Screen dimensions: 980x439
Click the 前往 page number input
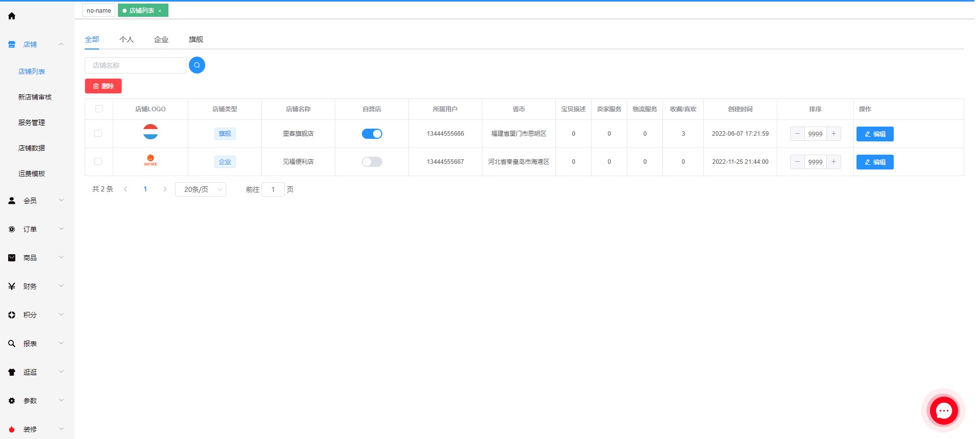pyautogui.click(x=273, y=189)
